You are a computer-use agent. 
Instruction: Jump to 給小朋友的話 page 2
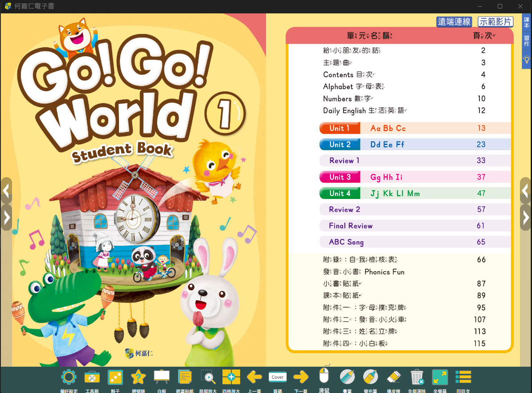405,50
